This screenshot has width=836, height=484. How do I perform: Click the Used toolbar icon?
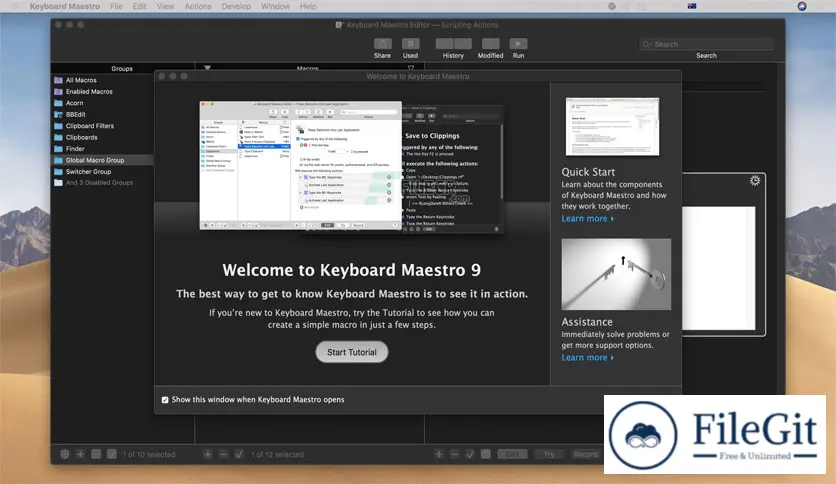(410, 44)
